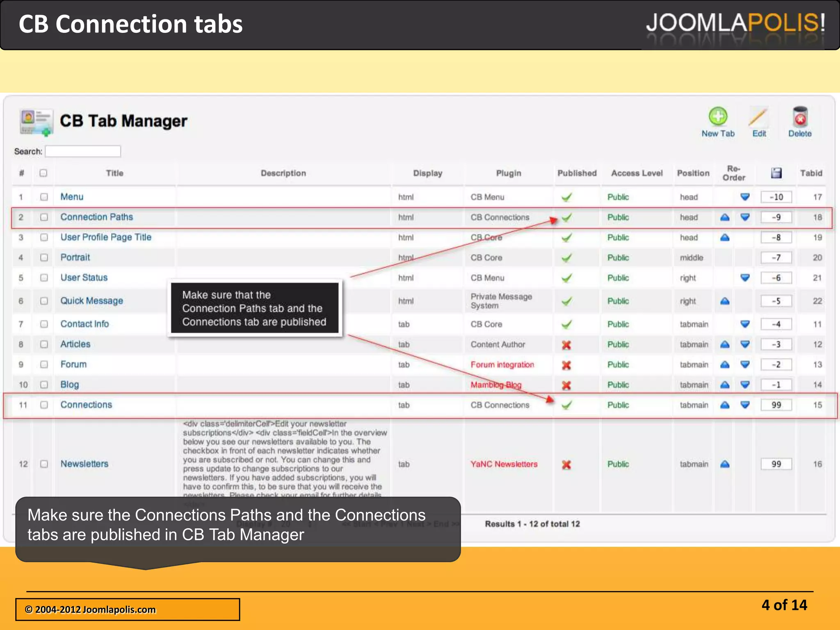Move Menu tab down with blue arrow
This screenshot has width=840, height=630.
coord(745,197)
